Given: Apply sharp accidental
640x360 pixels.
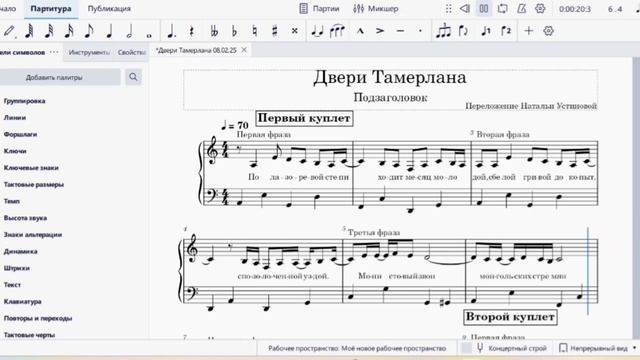Looking at the screenshot, I should click(275, 31).
